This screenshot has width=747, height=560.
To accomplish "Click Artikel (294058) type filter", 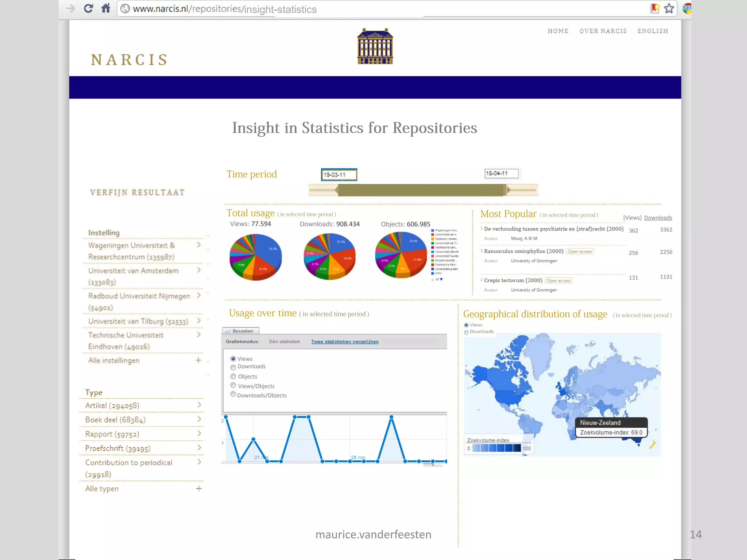I will 112,405.
